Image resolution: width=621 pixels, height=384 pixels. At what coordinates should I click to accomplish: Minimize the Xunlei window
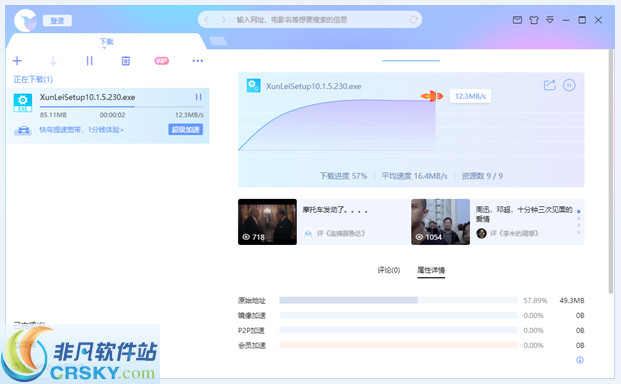(566, 20)
